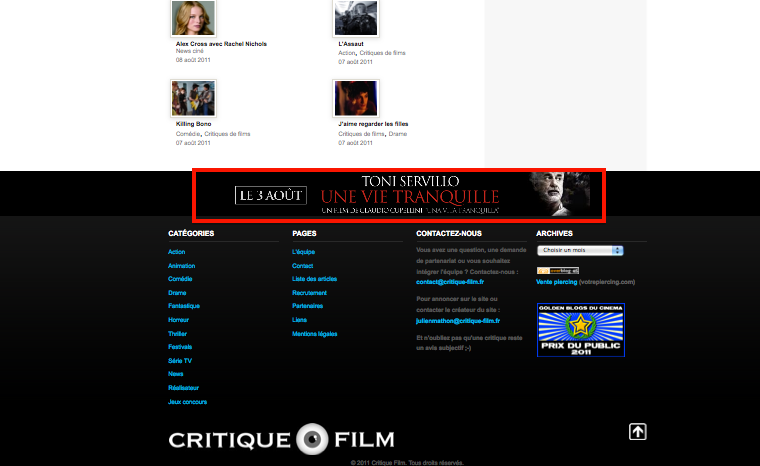This screenshot has width=760, height=466.
Task: Go to the L'équipe page
Action: (x=303, y=252)
